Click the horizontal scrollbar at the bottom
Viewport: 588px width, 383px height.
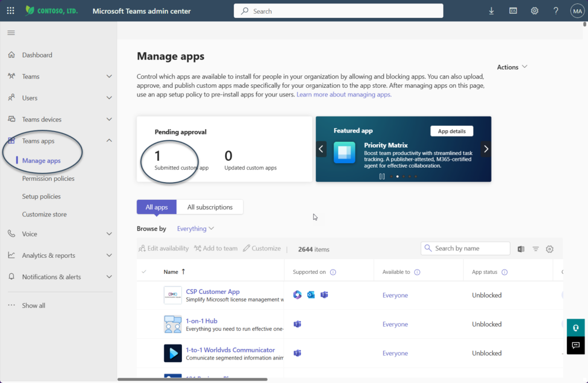[x=192, y=379]
